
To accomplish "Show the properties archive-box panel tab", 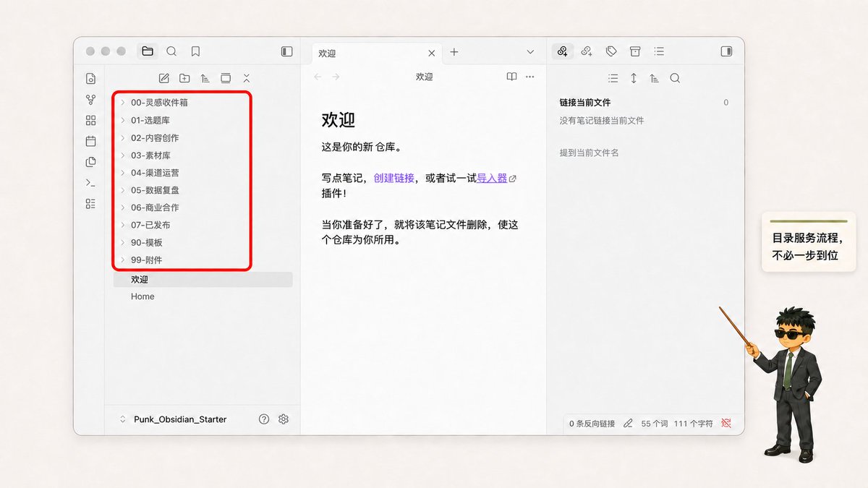I will (635, 51).
